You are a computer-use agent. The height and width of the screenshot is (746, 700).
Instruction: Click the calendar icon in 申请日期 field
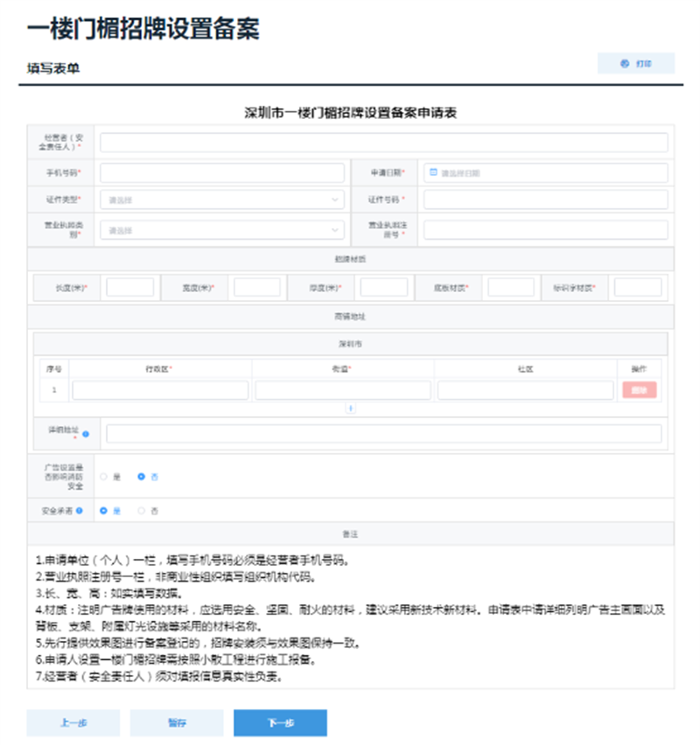[433, 173]
